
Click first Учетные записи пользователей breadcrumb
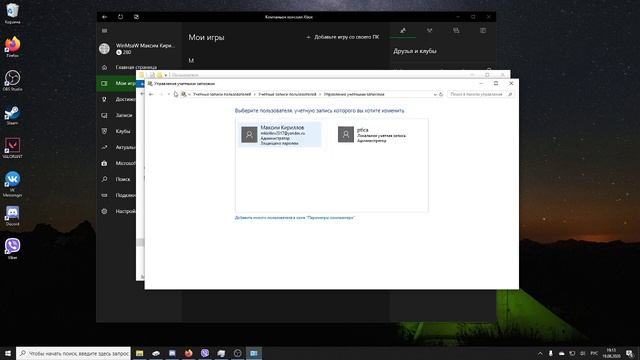click(x=222, y=94)
